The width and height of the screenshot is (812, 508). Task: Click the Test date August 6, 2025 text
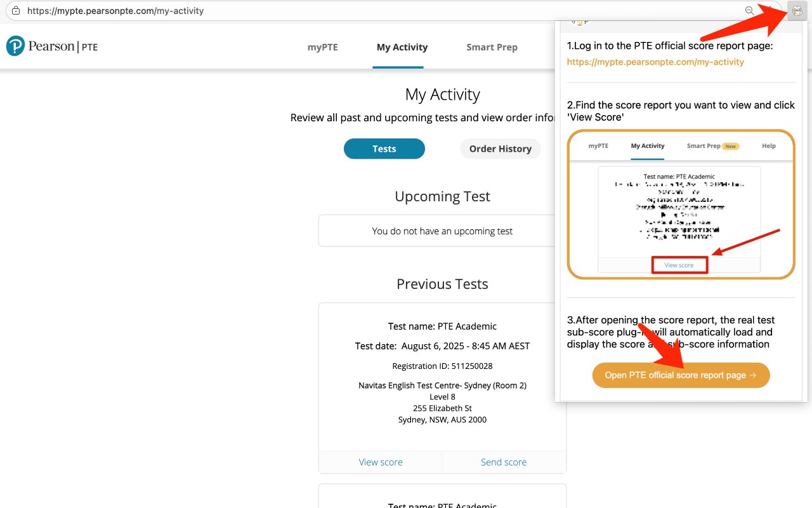coord(442,346)
